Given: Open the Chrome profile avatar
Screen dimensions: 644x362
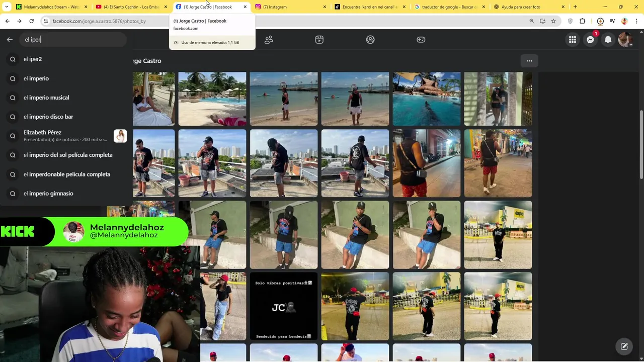Looking at the screenshot, I should (x=624, y=21).
